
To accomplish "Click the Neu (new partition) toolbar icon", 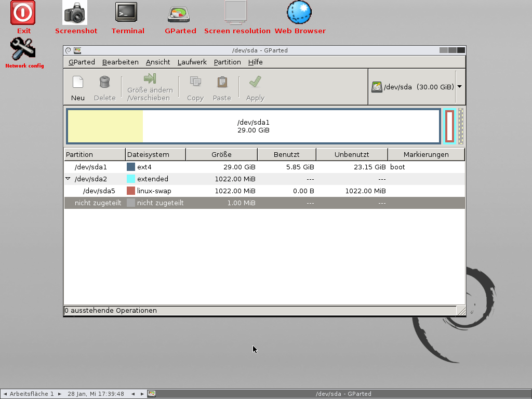I will 78,82.
